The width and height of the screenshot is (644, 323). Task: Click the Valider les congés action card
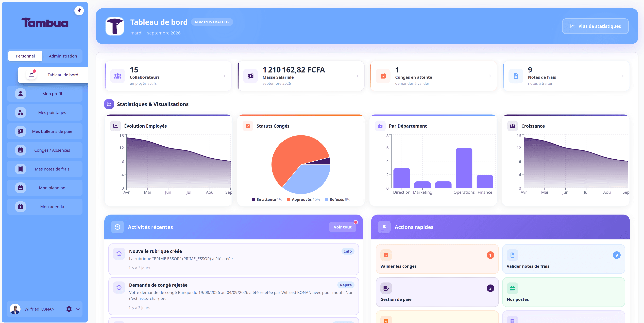[x=437, y=259]
